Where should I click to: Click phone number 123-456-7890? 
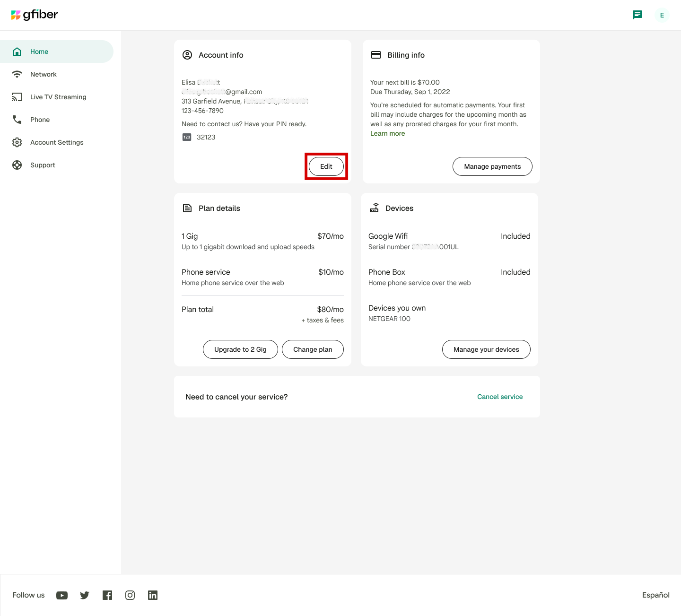(202, 111)
